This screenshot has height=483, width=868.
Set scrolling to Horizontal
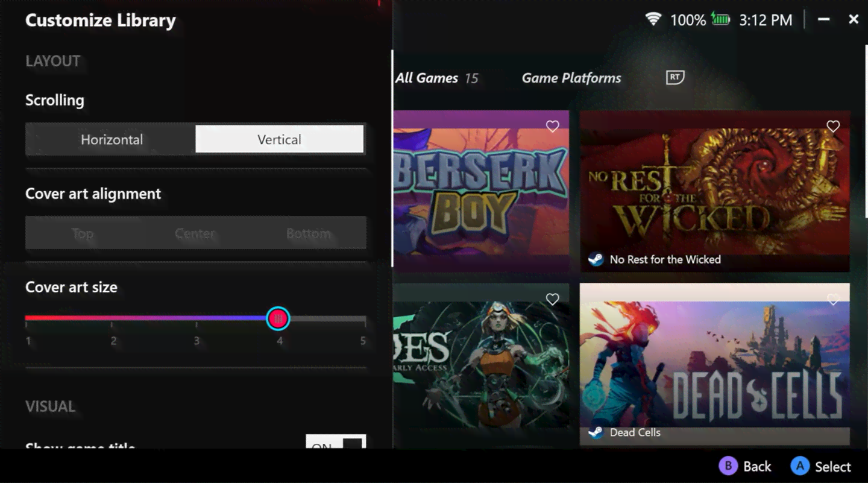(x=111, y=139)
